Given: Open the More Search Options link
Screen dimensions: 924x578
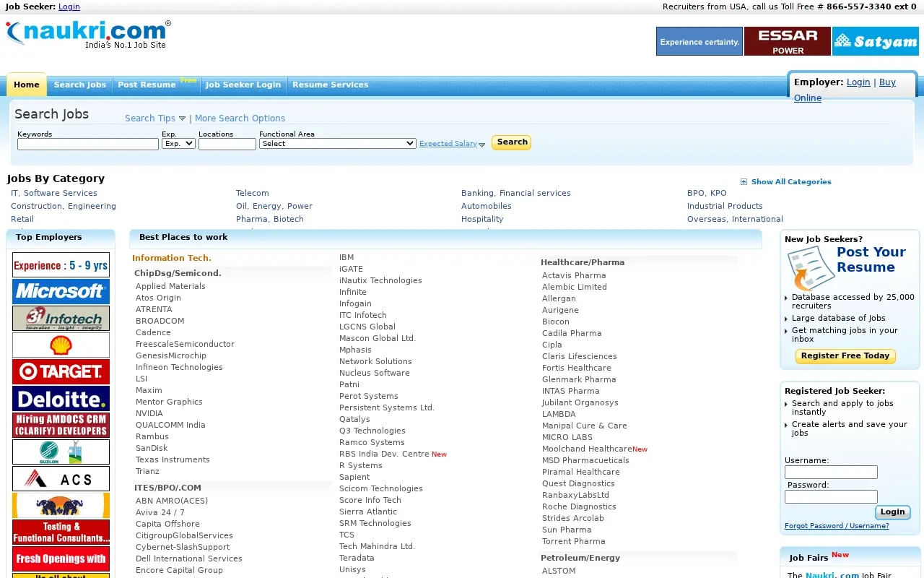Looking at the screenshot, I should 240,118.
